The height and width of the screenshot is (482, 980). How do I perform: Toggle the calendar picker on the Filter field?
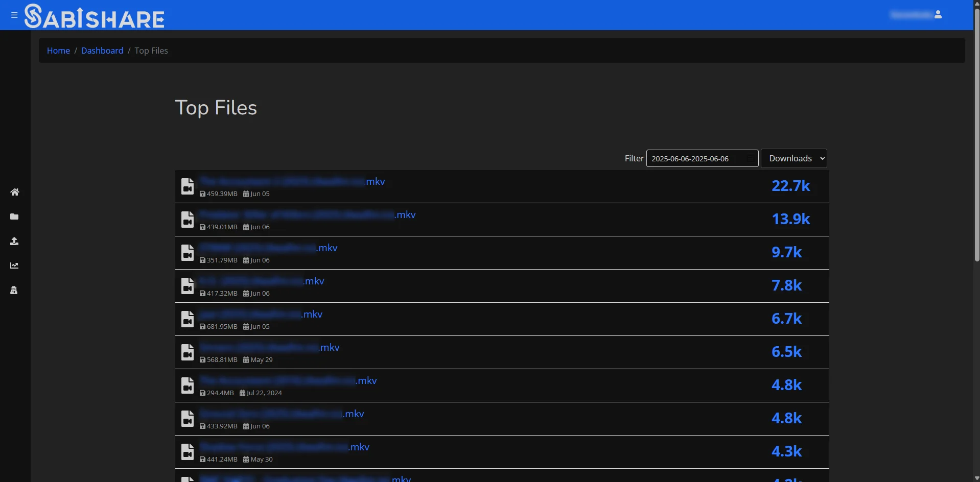pyautogui.click(x=750, y=158)
